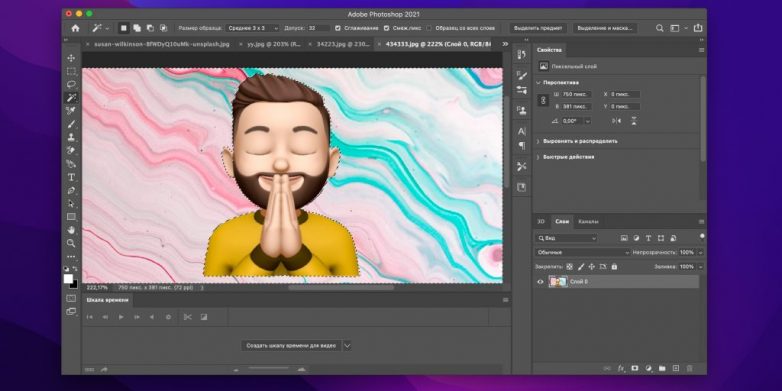Screen dimensions: 782x391
Task: Open the Character panel icon
Action: (522, 132)
